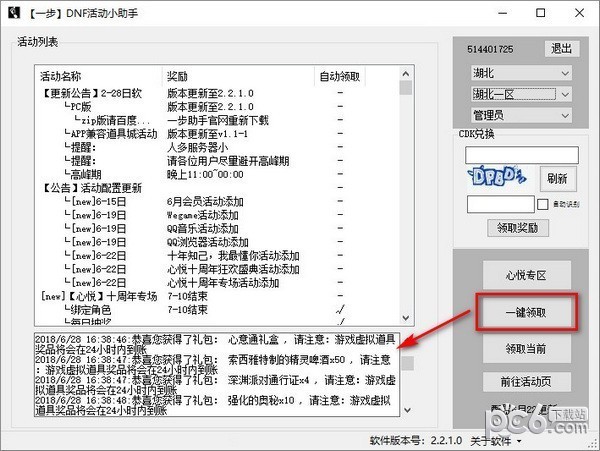Click 软件版本号: 2.2.1.0 status text
Viewport: 600px width, 451px height.
pyautogui.click(x=416, y=441)
